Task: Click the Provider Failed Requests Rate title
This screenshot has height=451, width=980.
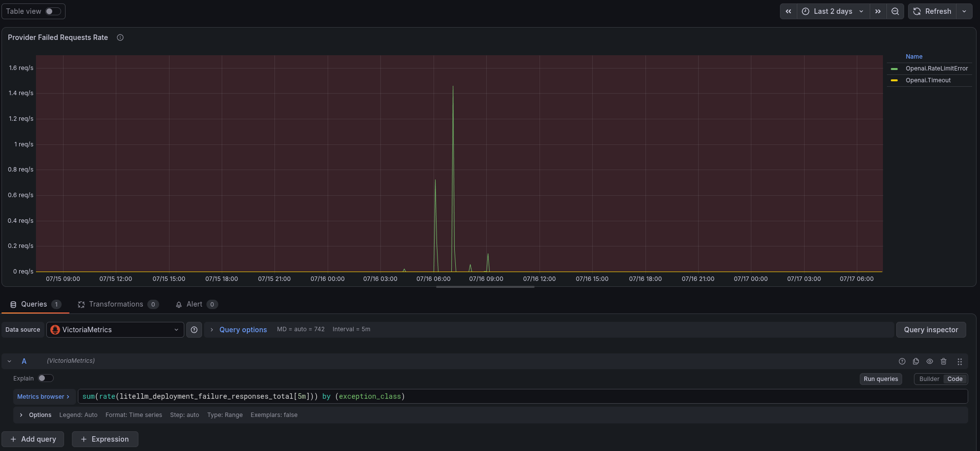Action: coord(58,37)
